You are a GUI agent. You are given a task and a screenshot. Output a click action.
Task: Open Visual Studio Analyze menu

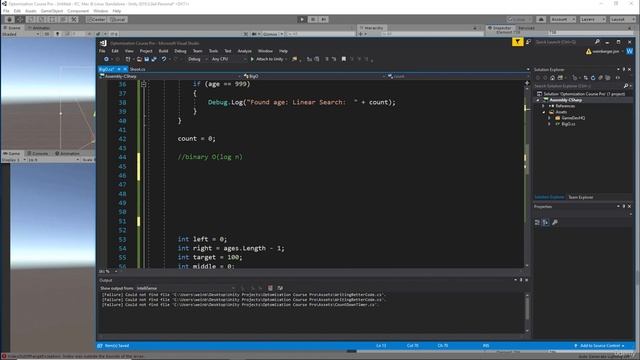[x=244, y=51]
